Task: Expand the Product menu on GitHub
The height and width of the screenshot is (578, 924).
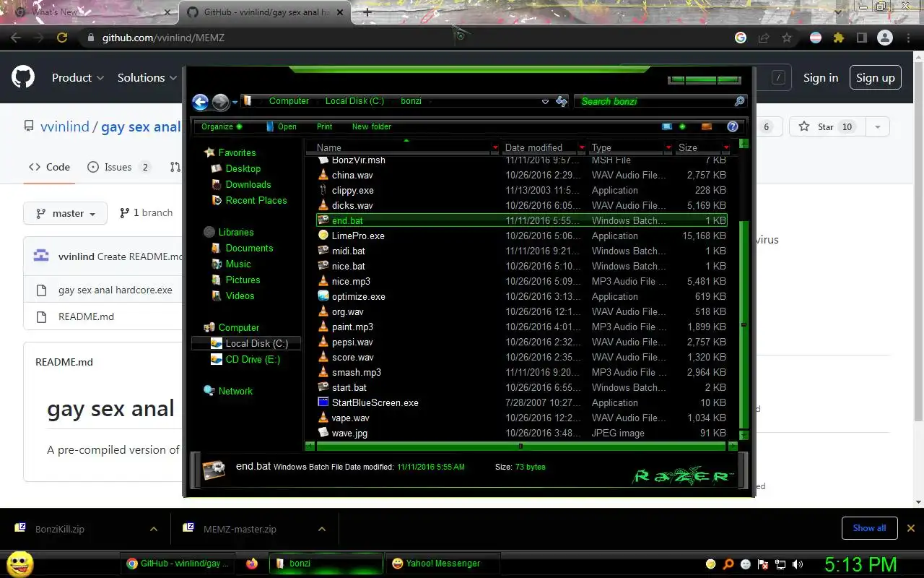Action: tap(78, 77)
